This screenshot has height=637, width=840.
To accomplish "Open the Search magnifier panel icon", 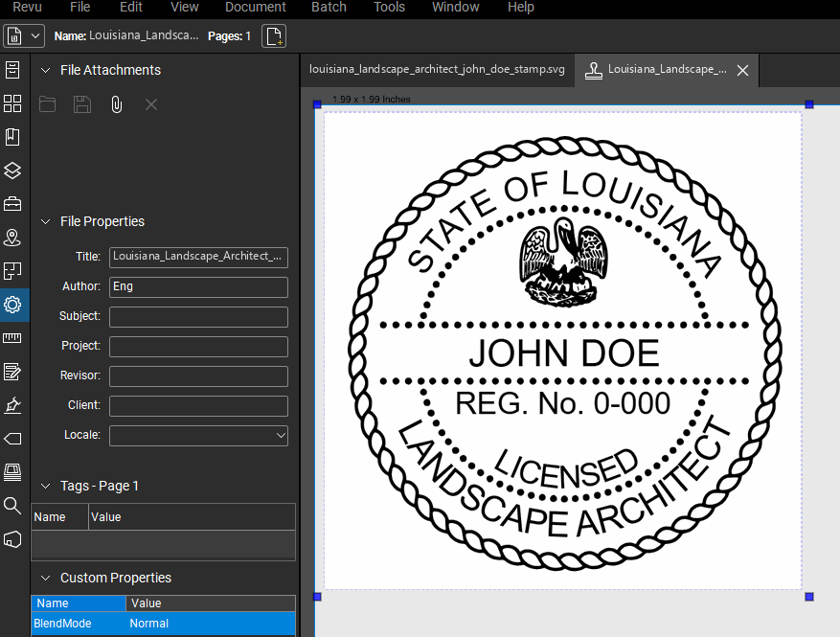I will coord(12,505).
